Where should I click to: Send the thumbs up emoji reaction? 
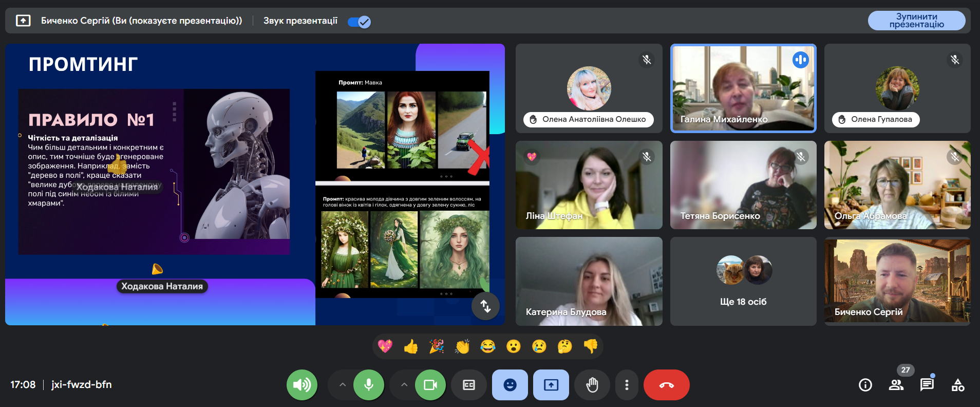(x=411, y=347)
